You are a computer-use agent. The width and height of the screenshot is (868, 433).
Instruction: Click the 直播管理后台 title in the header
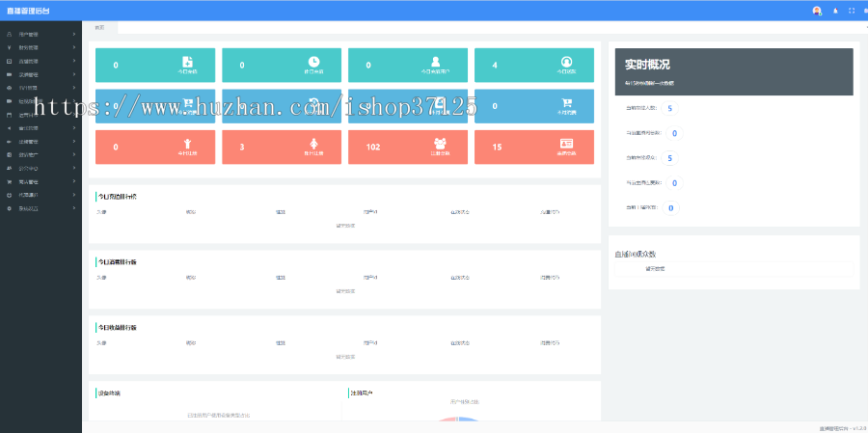(x=28, y=11)
